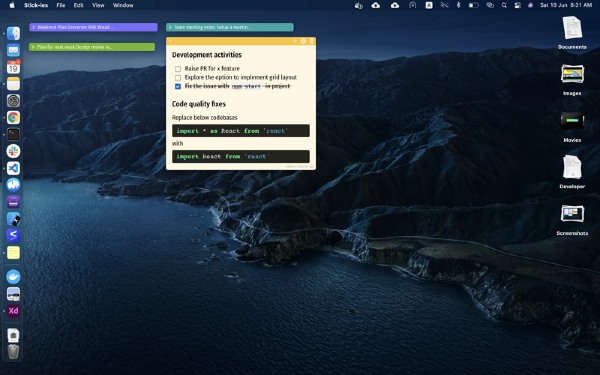Expand the purple Weekend Plan note

click(x=34, y=27)
